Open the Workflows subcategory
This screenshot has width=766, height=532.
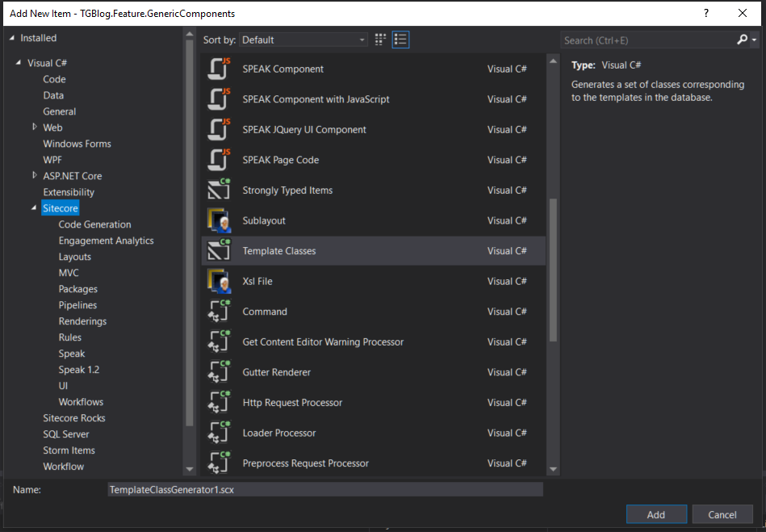pyautogui.click(x=81, y=401)
